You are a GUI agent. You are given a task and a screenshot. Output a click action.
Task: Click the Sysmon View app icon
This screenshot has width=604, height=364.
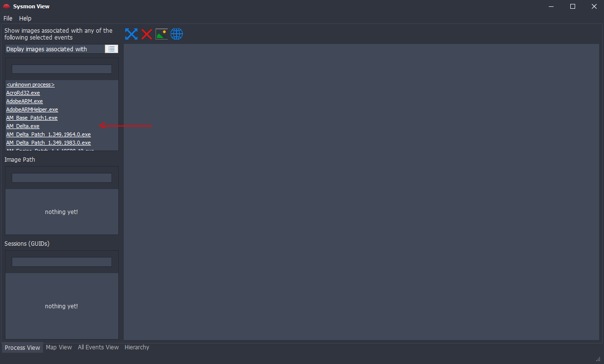click(x=6, y=6)
